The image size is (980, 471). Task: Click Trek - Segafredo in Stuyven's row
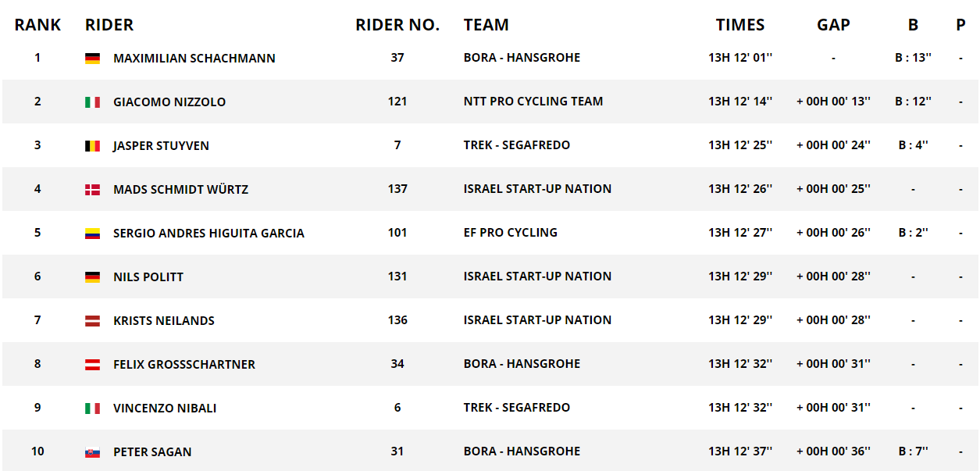[x=517, y=145]
